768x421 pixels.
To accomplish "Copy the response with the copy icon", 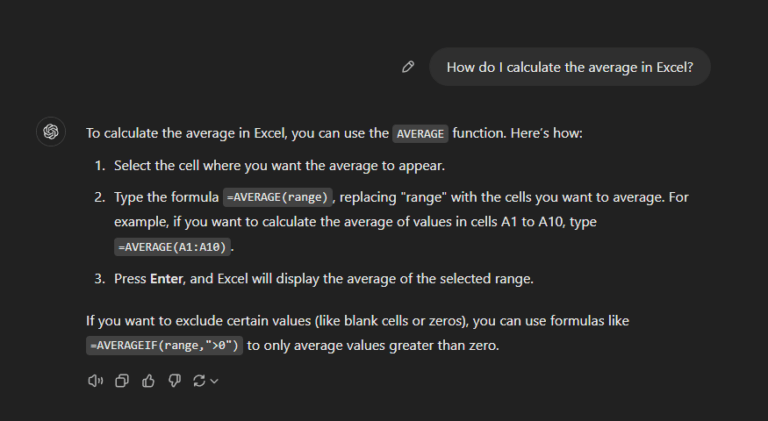I will tap(122, 380).
